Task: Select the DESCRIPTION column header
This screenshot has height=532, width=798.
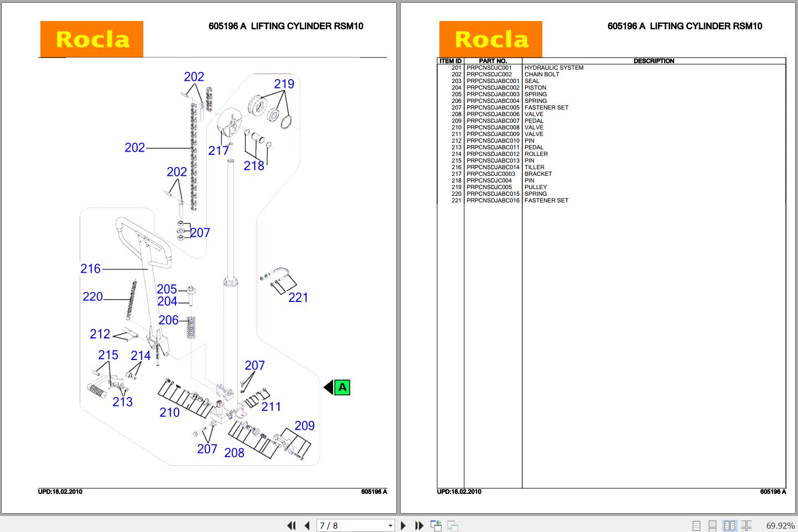Action: point(655,61)
